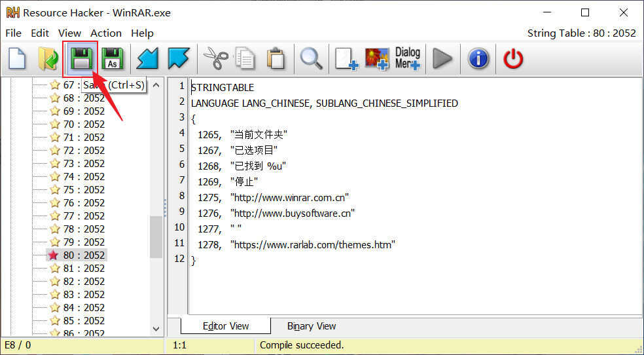The image size is (644, 355).
Task: Open the Action menu
Action: pyautogui.click(x=106, y=33)
